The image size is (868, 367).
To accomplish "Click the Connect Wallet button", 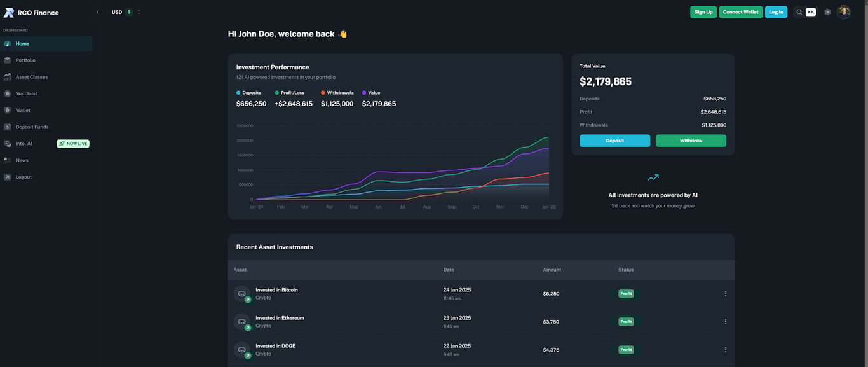I will (x=740, y=12).
